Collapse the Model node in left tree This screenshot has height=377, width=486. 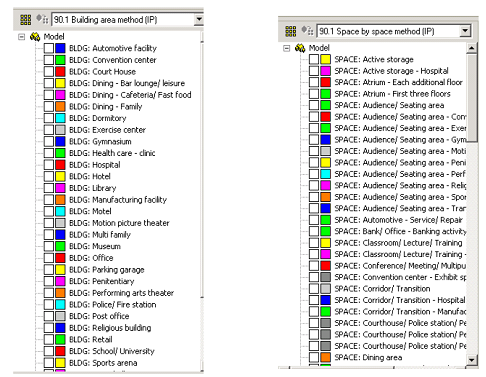[x=22, y=37]
